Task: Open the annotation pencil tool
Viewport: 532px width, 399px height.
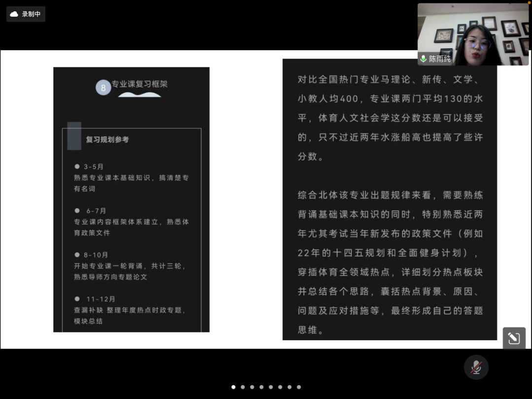Action: pyautogui.click(x=514, y=338)
